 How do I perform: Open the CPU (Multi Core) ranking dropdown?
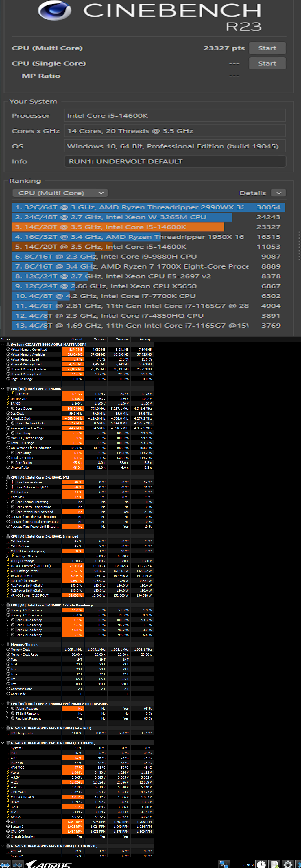[x=60, y=193]
